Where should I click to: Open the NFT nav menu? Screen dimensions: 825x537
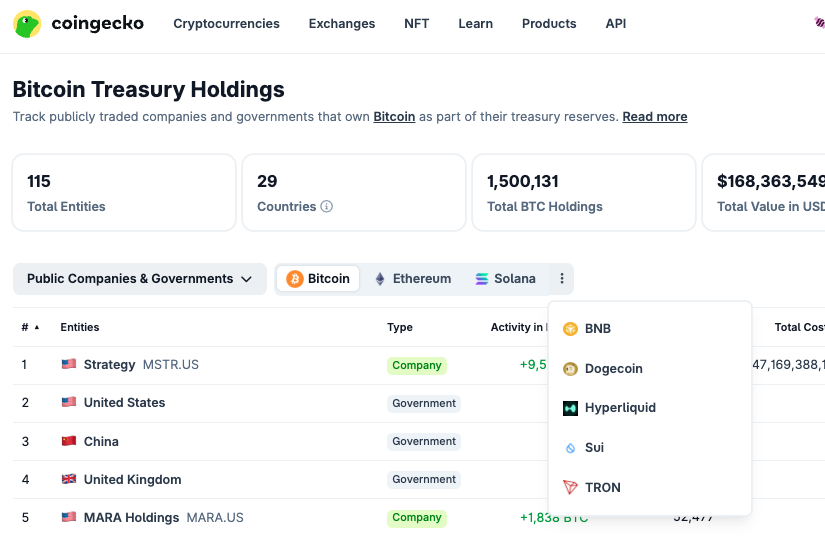pos(417,24)
